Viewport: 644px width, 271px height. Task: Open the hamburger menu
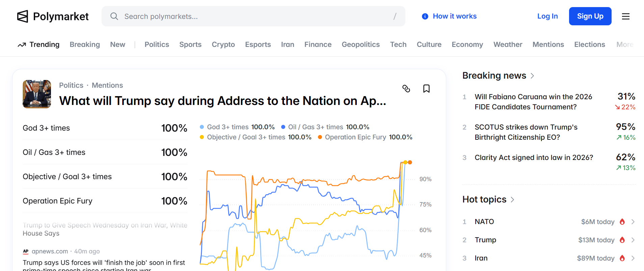pos(626,16)
